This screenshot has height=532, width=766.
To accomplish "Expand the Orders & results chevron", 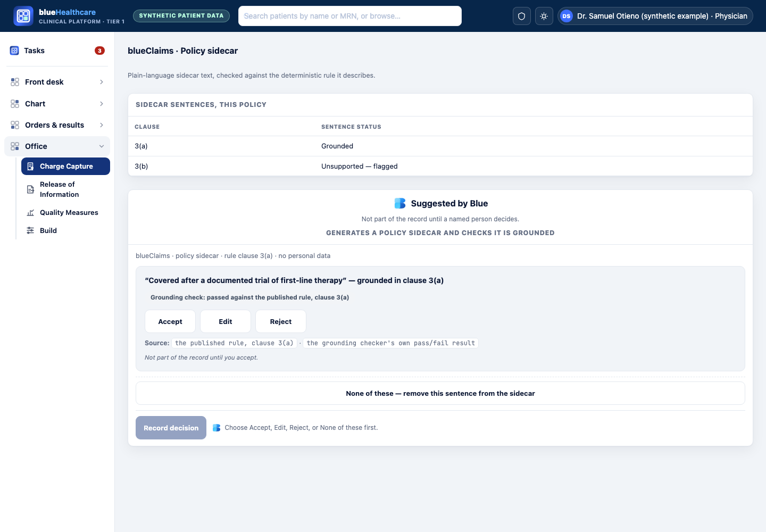I will point(102,125).
